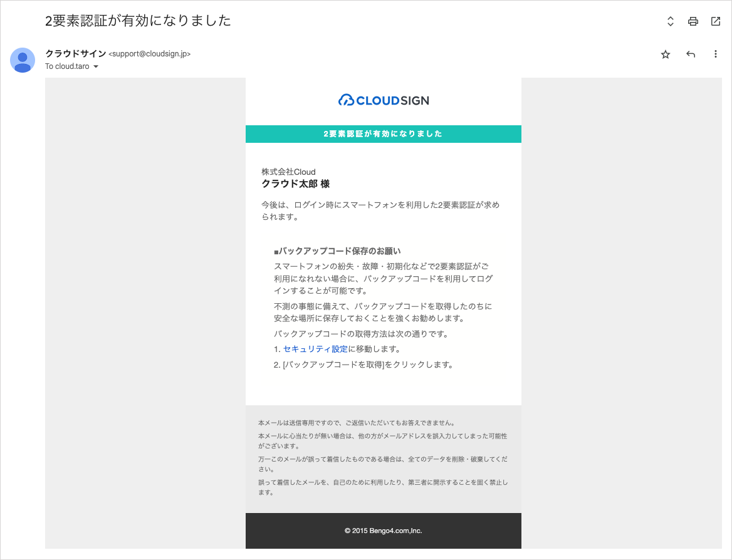Screen dimensions: 732x560
Task: Click the sender avatar icon
Action: coord(23,60)
